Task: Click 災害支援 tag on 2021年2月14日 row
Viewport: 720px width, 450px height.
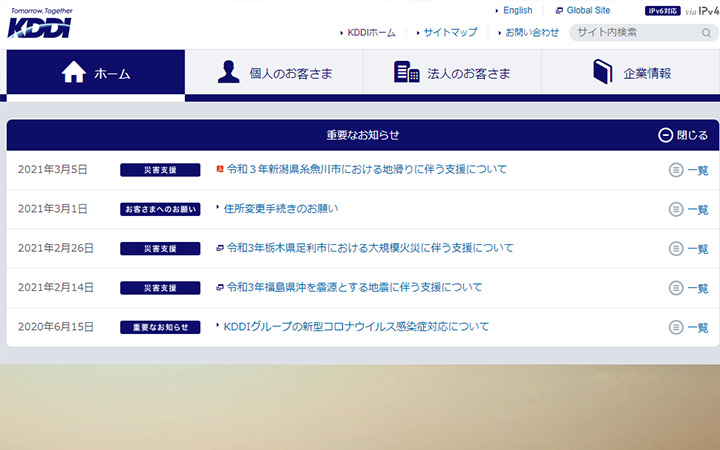Action: [x=160, y=288]
